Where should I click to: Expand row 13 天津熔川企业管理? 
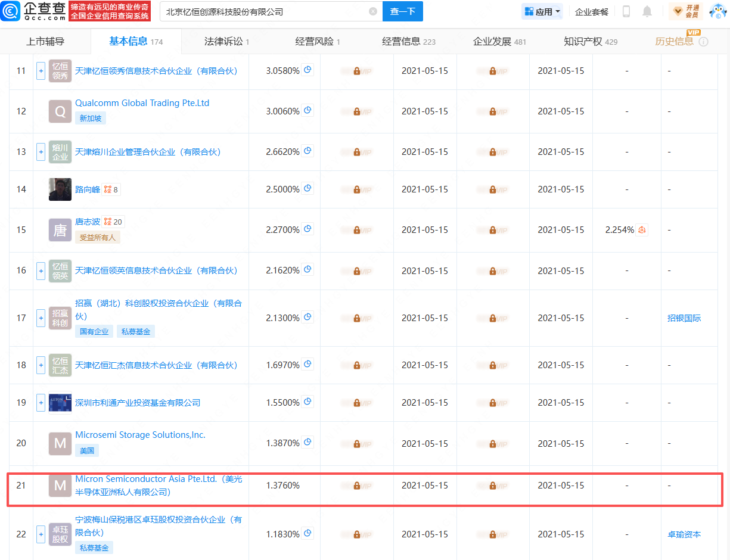coord(41,152)
